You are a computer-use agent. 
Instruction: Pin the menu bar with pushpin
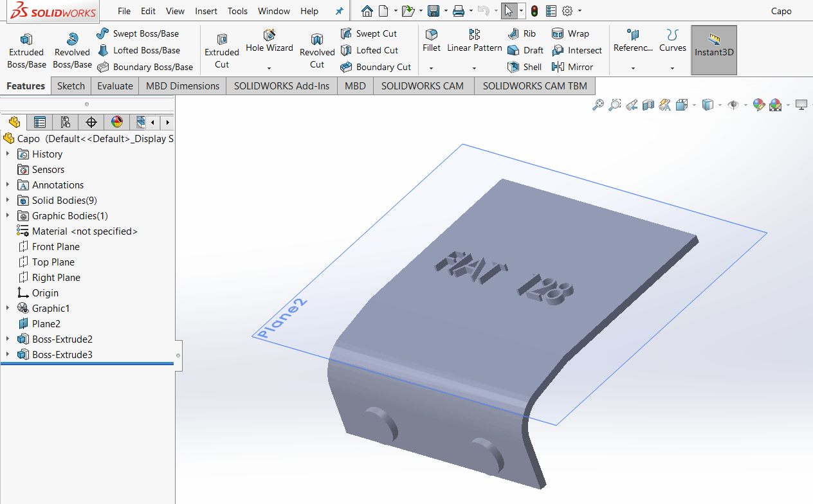340,11
